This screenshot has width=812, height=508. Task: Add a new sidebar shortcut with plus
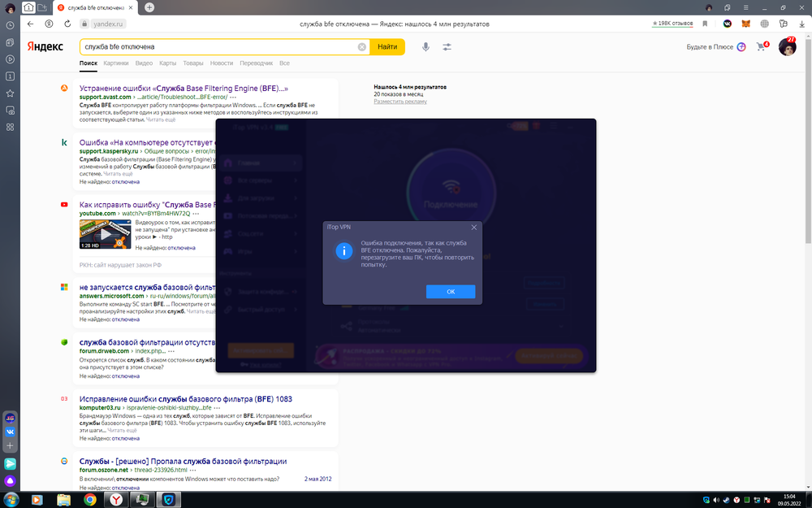pos(10,445)
